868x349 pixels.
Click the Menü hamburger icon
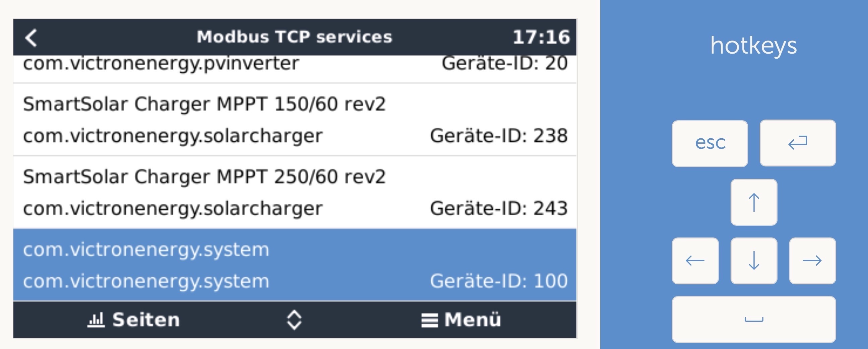430,320
